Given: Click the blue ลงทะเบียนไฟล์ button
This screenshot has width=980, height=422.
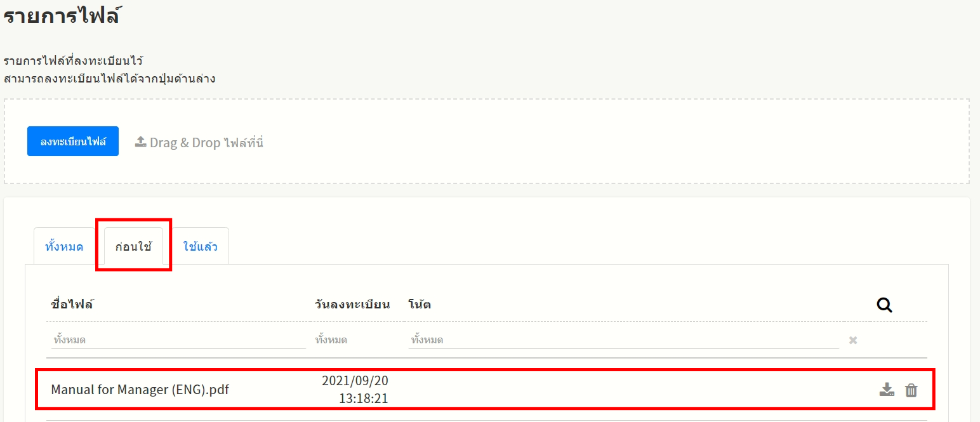Looking at the screenshot, I should click(72, 142).
